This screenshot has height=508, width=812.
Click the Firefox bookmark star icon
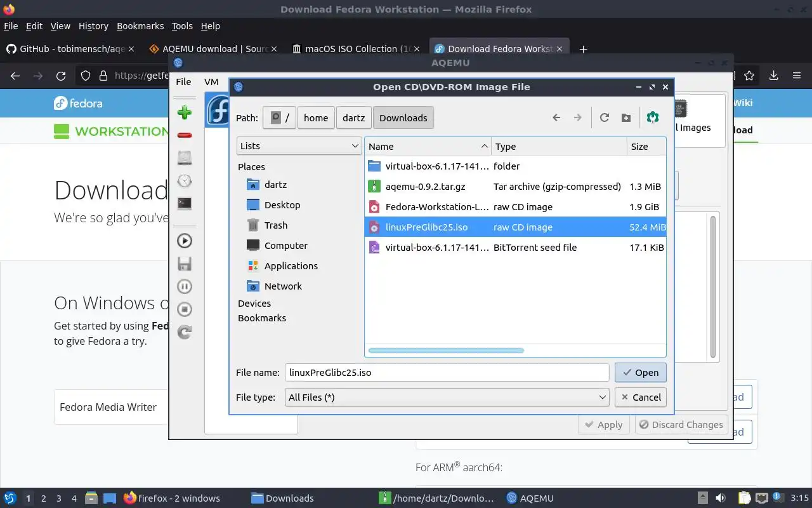tap(749, 76)
